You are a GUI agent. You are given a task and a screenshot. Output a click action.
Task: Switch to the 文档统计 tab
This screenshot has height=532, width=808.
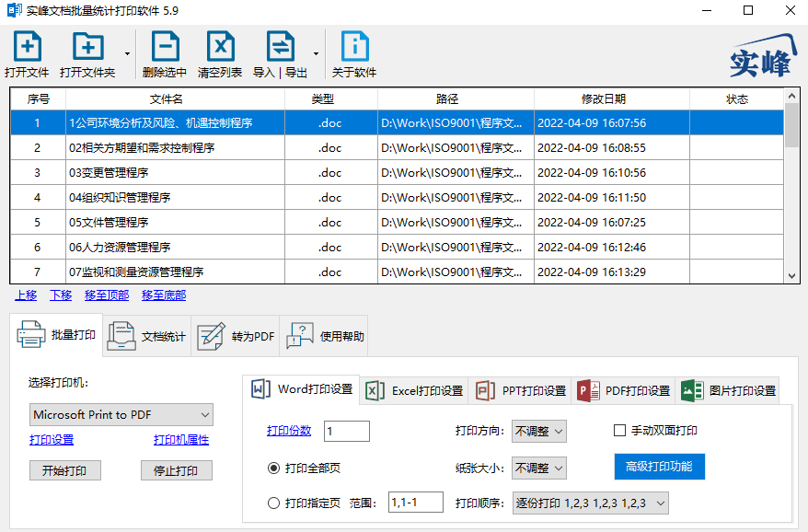click(x=147, y=336)
